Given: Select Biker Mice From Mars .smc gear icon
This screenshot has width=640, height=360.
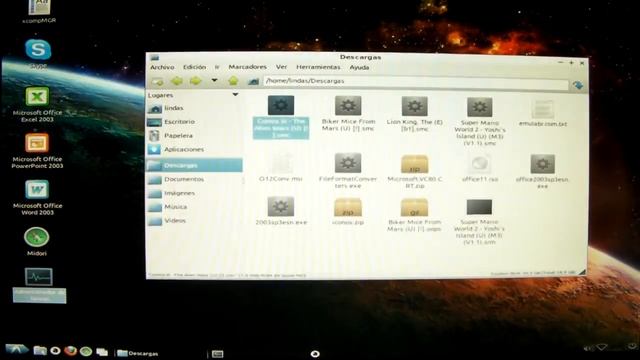Looking at the screenshot, I should (x=348, y=105).
